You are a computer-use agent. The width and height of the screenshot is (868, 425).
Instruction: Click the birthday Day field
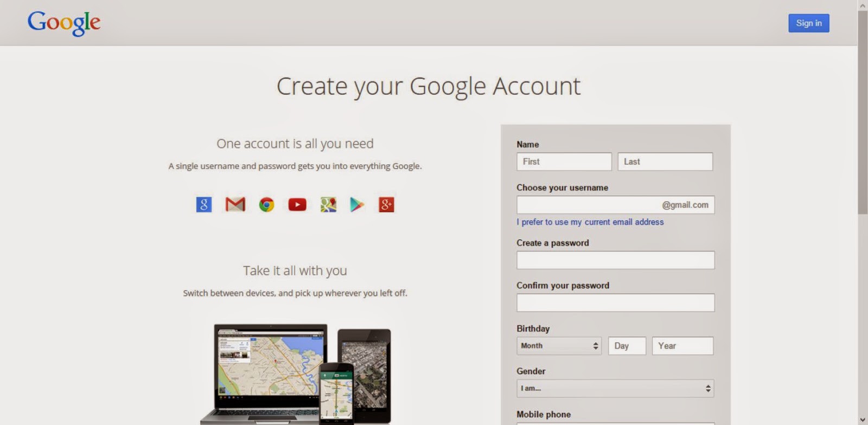pos(627,346)
